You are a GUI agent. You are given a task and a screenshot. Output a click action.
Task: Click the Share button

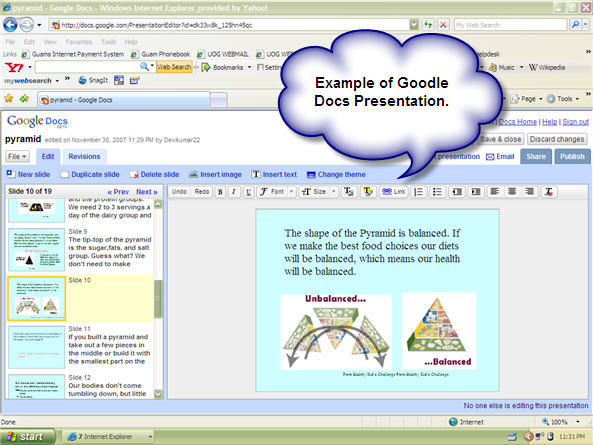[536, 157]
